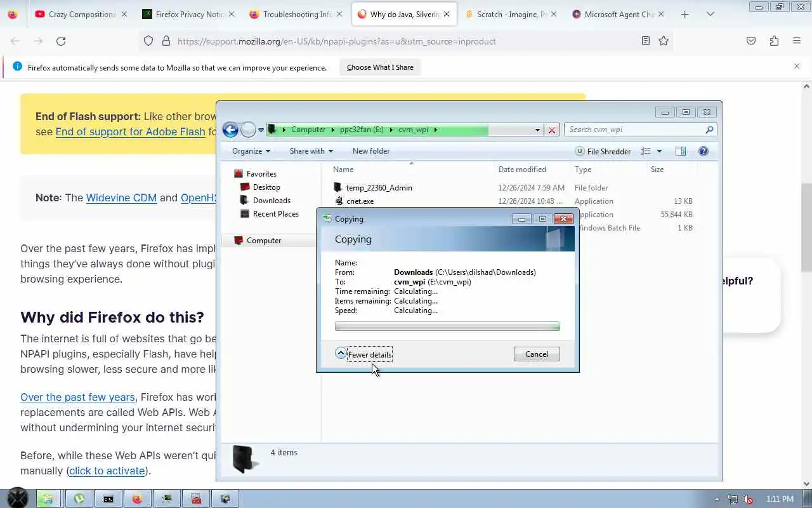Click cvm_wpi breadcrumb segment
This screenshot has width=812, height=508.
tap(413, 130)
